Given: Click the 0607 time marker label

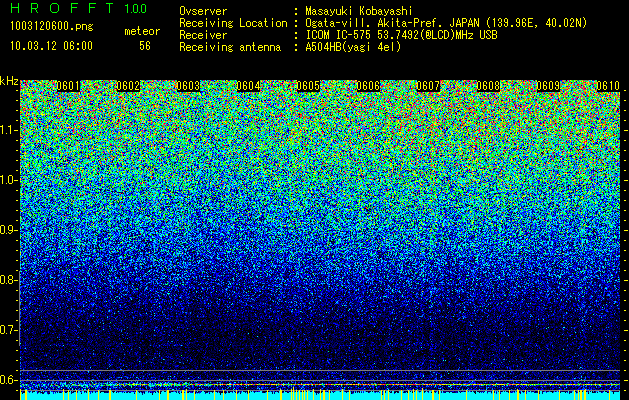Looking at the screenshot, I should tap(428, 86).
